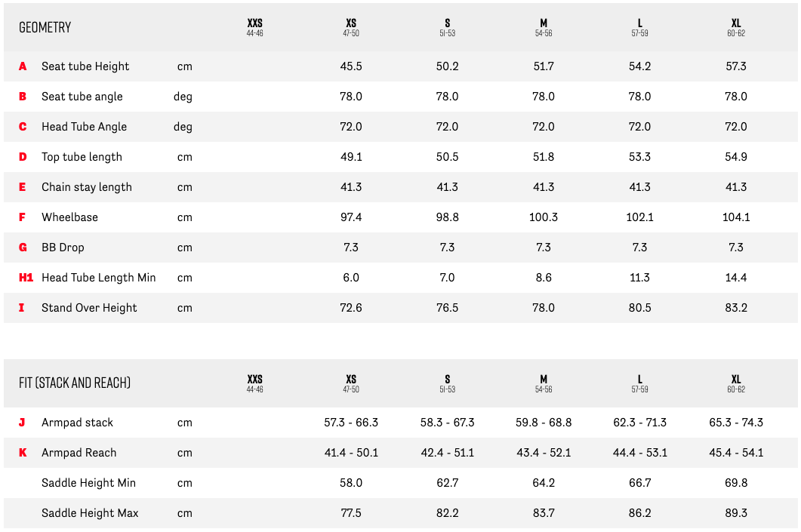Click the red letter I marker
Screen dimensions: 801x532
[x=22, y=308]
